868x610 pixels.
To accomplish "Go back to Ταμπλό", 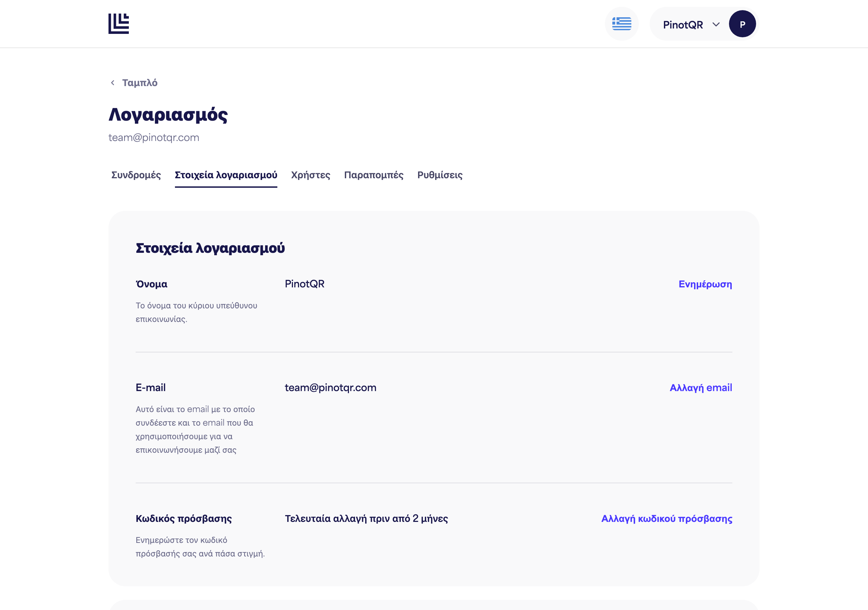I will 139,83.
